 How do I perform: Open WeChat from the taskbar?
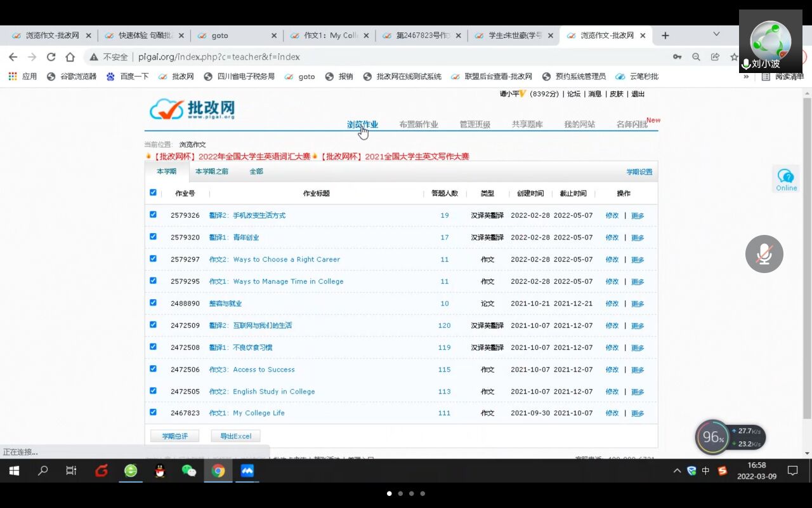click(x=188, y=471)
